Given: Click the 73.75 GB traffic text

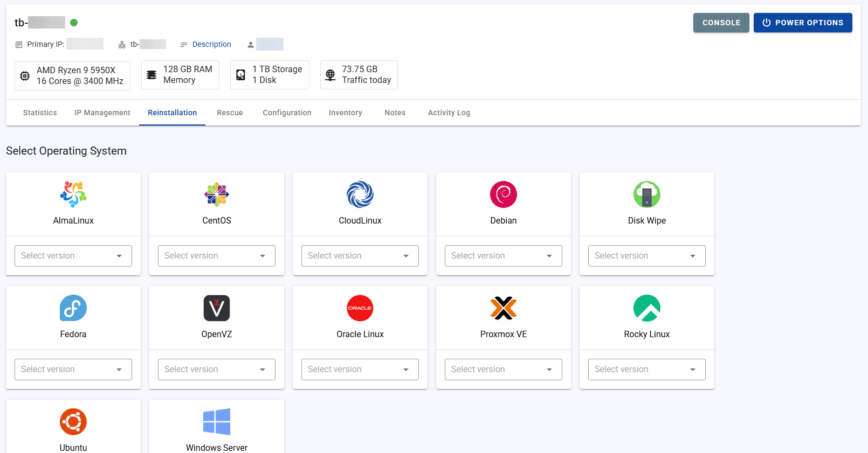Looking at the screenshot, I should (x=360, y=69).
